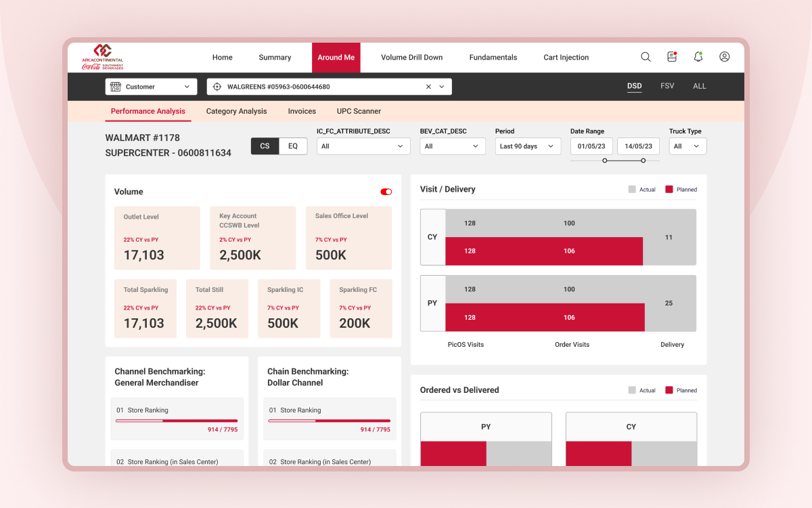812x508 pixels.
Task: Click the location target icon
Action: [217, 87]
